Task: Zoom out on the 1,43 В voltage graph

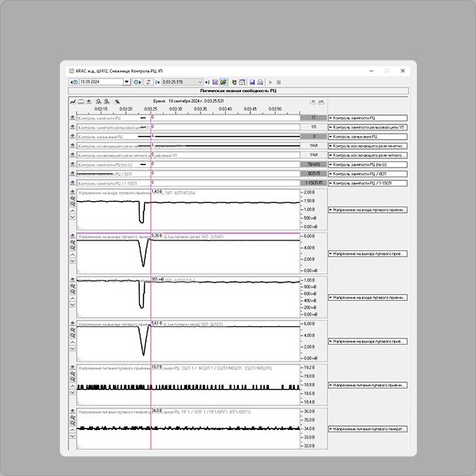Action: (73, 204)
